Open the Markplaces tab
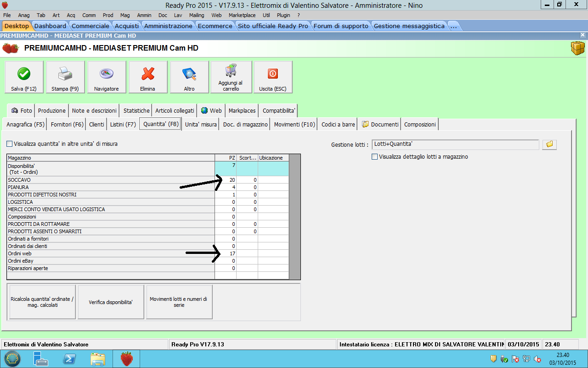The height and width of the screenshot is (368, 588). tap(242, 111)
